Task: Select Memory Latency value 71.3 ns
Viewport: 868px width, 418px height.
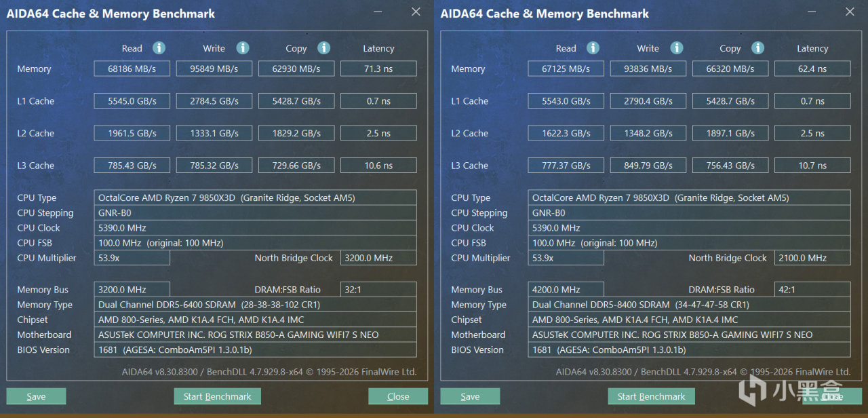Action: pyautogui.click(x=378, y=69)
